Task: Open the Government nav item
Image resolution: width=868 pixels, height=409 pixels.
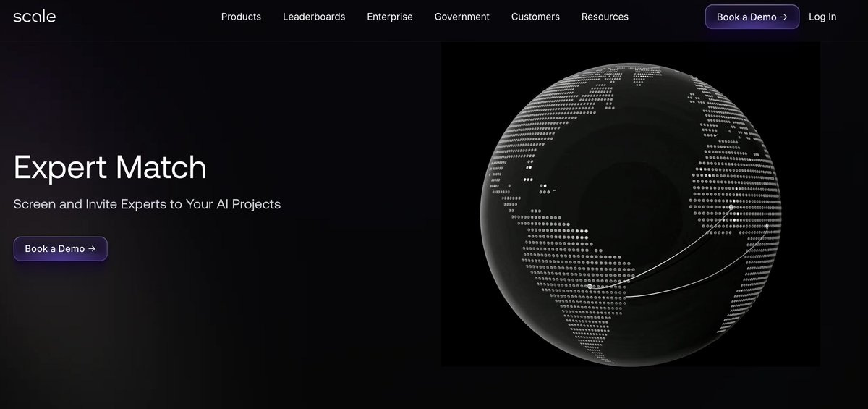Action: 462,17
